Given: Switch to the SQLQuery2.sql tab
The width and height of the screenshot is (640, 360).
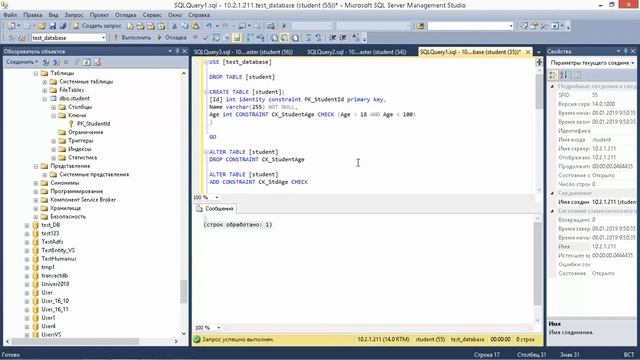Looking at the screenshot, I should (356, 52).
